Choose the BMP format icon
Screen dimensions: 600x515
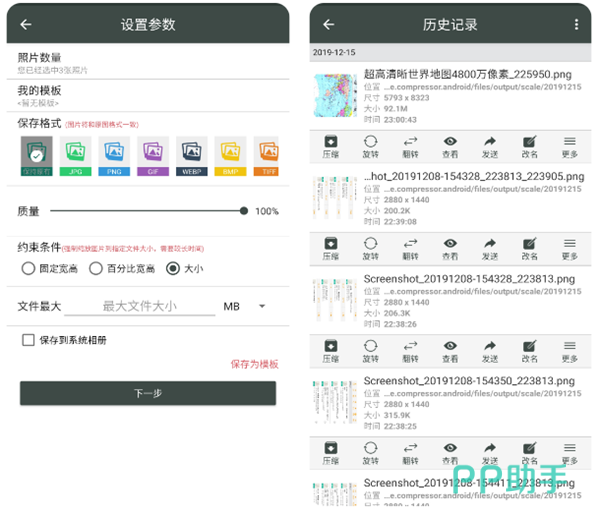click(x=231, y=156)
